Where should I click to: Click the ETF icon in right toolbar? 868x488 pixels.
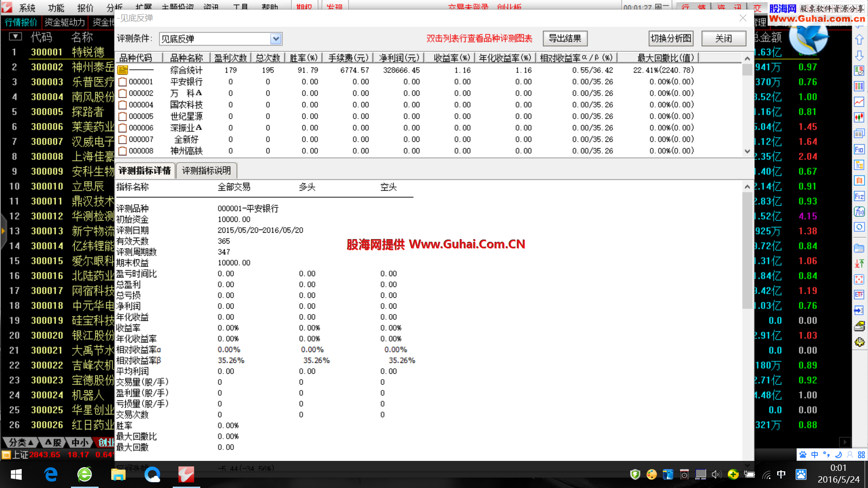[859, 295]
